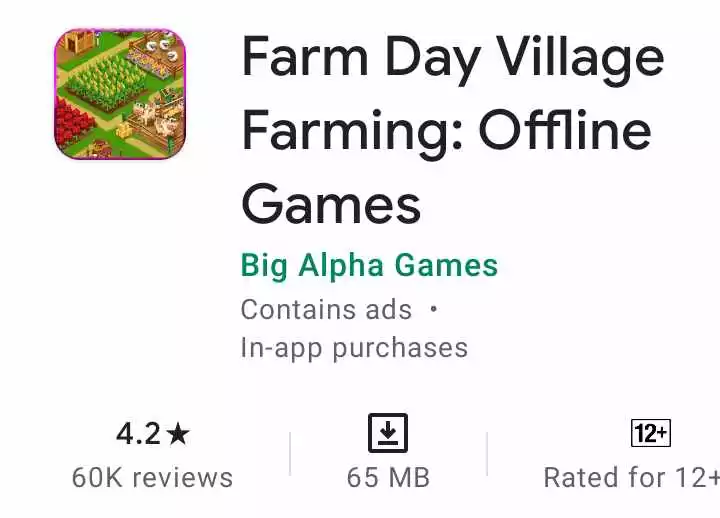
Task: Tap the word Games in the title
Action: (331, 203)
